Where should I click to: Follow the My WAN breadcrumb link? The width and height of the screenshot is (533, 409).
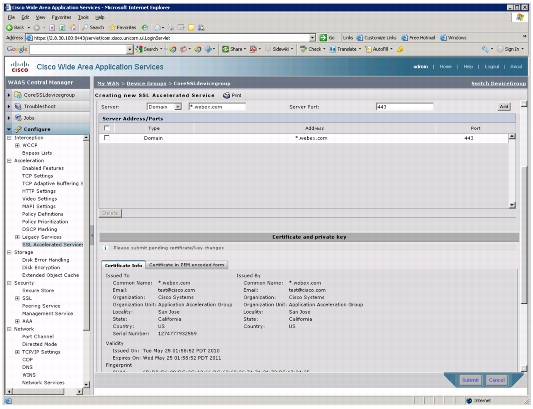(108, 83)
